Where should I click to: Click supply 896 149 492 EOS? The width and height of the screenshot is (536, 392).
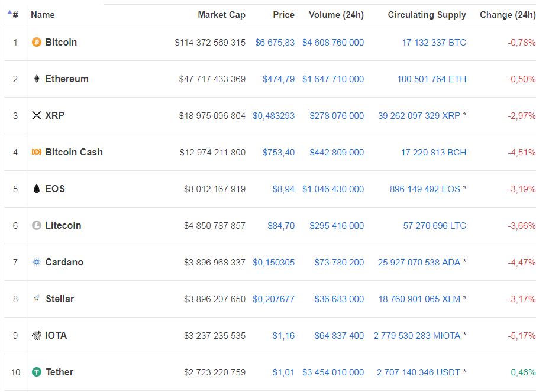pos(425,189)
